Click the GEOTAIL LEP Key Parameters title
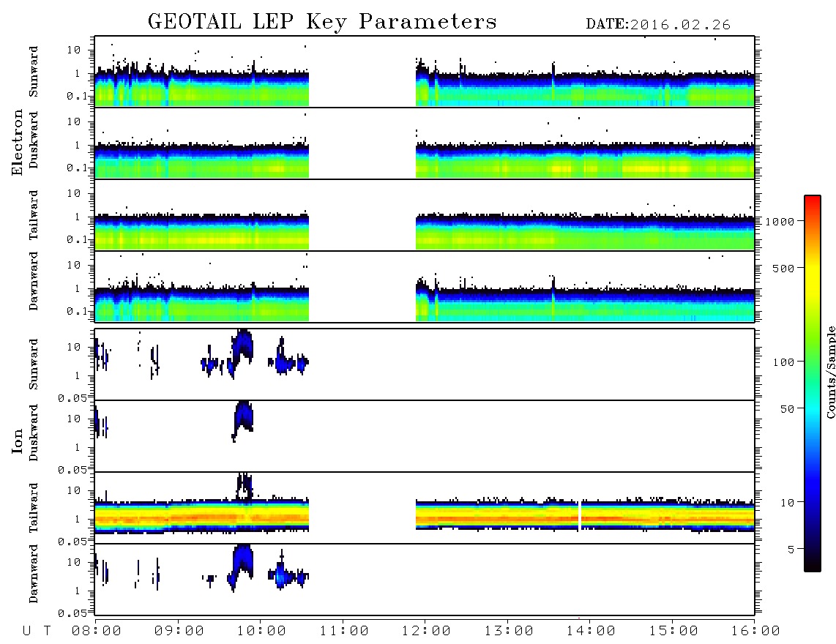836x644 pixels. [322, 22]
